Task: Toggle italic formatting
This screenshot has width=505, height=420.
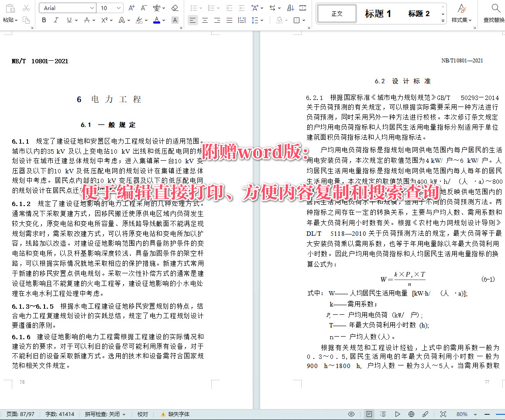Action: click(x=55, y=20)
